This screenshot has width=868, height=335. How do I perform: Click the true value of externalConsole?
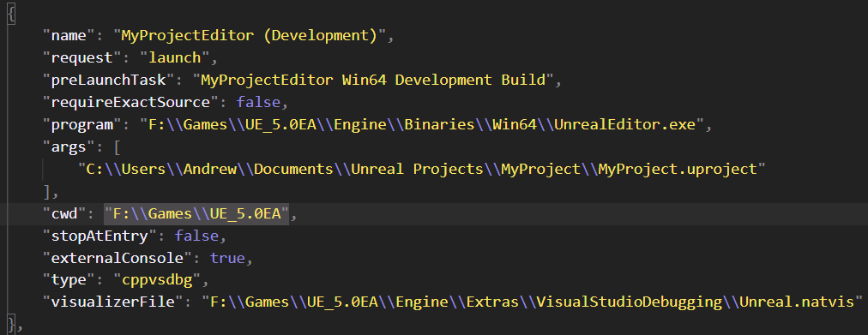227,258
